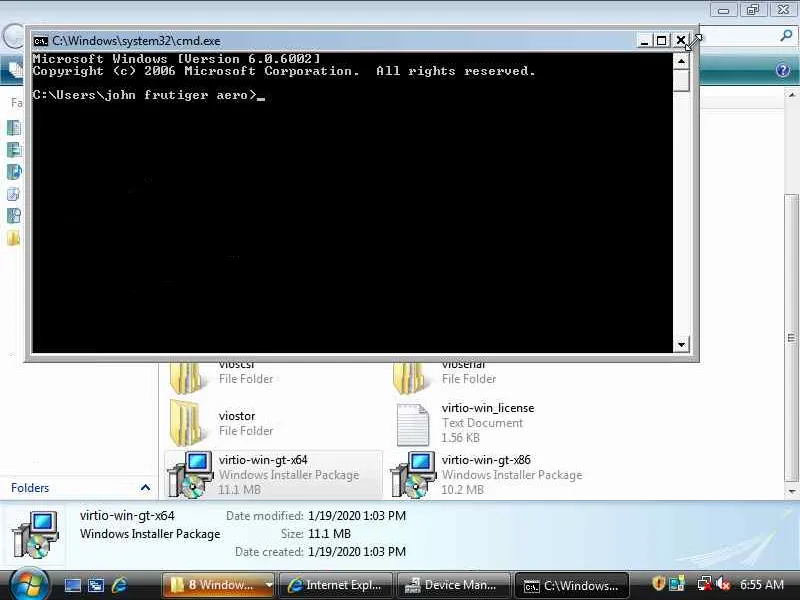This screenshot has width=800, height=600.
Task: Click the Public folder favorite link icon
Action: (14, 238)
